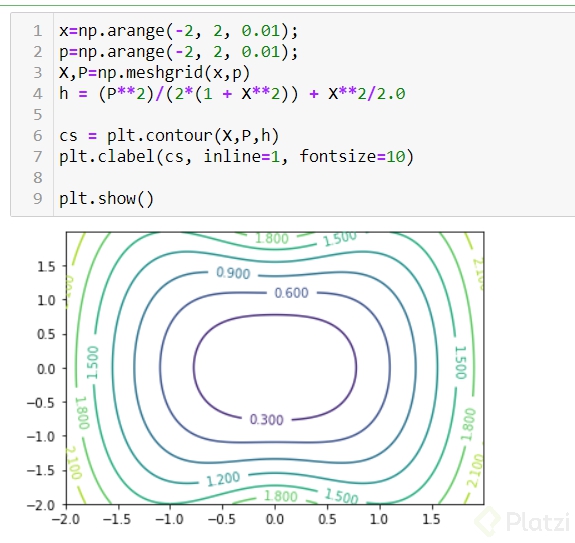Click the bottom 1.800 contour label

coord(281,496)
